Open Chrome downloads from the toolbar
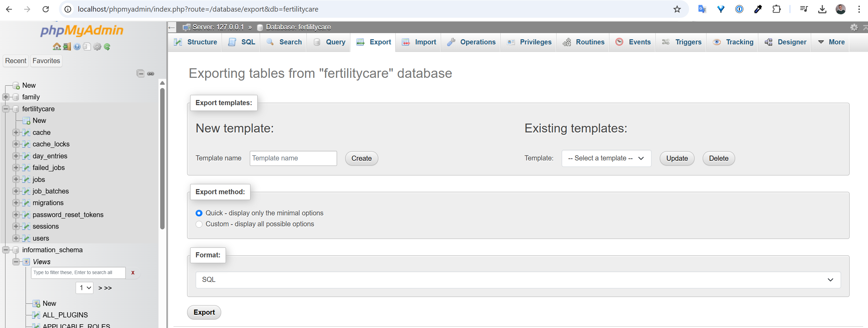868x328 pixels. (x=822, y=9)
